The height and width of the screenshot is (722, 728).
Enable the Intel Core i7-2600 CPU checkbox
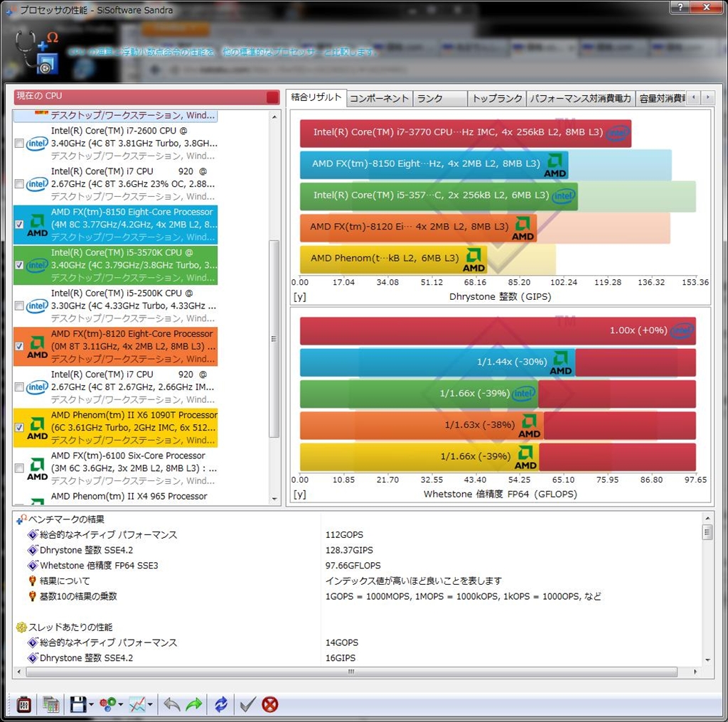[x=19, y=144]
